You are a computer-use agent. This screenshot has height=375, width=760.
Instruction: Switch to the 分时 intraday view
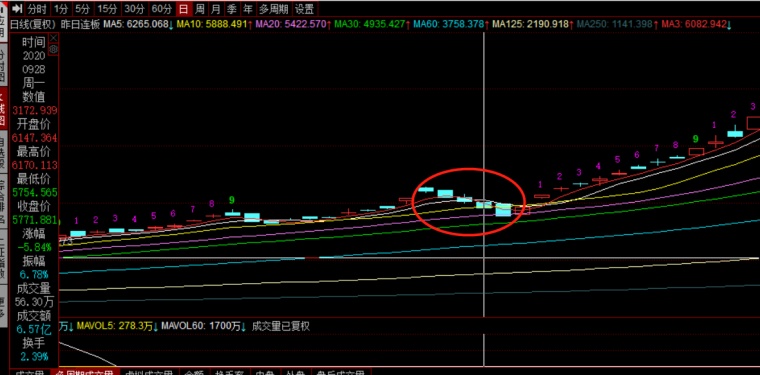37,9
